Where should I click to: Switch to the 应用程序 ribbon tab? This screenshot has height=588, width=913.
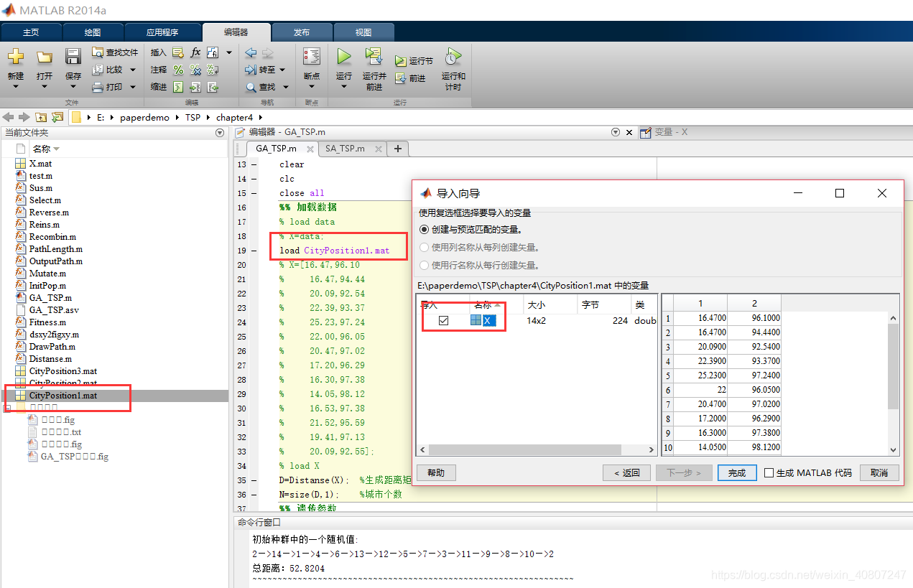pyautogui.click(x=162, y=32)
